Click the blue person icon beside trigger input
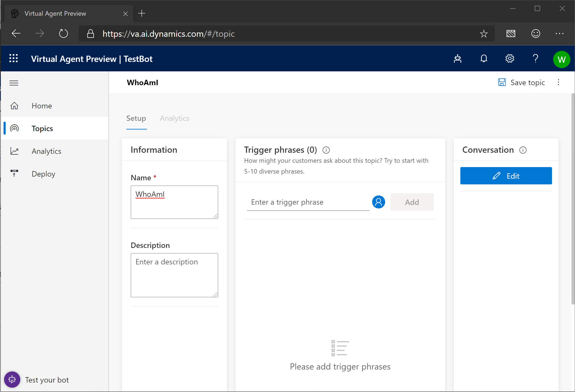575x392 pixels. point(378,202)
